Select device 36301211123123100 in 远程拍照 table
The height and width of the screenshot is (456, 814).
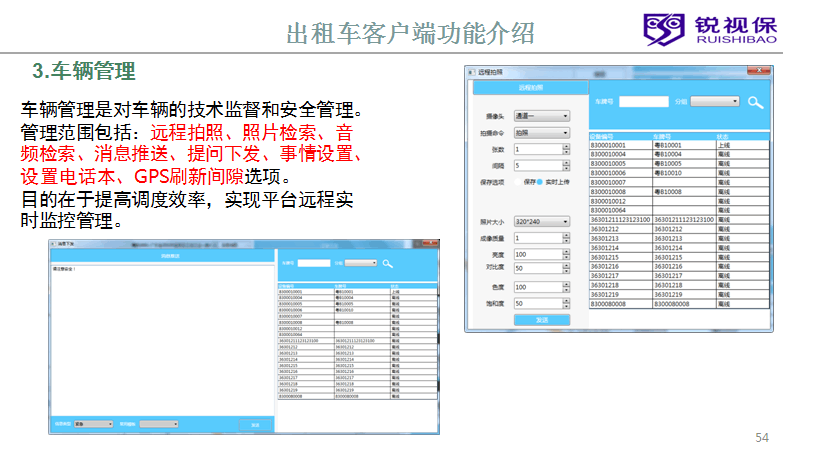coord(679,220)
